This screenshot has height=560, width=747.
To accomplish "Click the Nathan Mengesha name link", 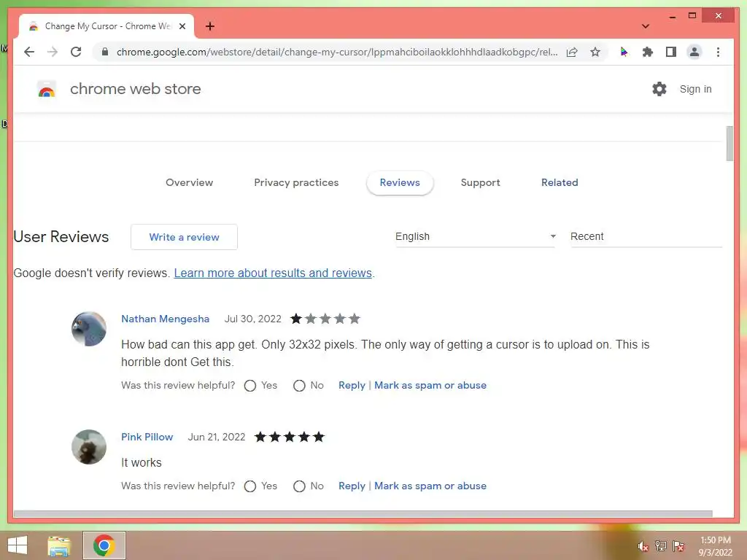I will coord(166,319).
